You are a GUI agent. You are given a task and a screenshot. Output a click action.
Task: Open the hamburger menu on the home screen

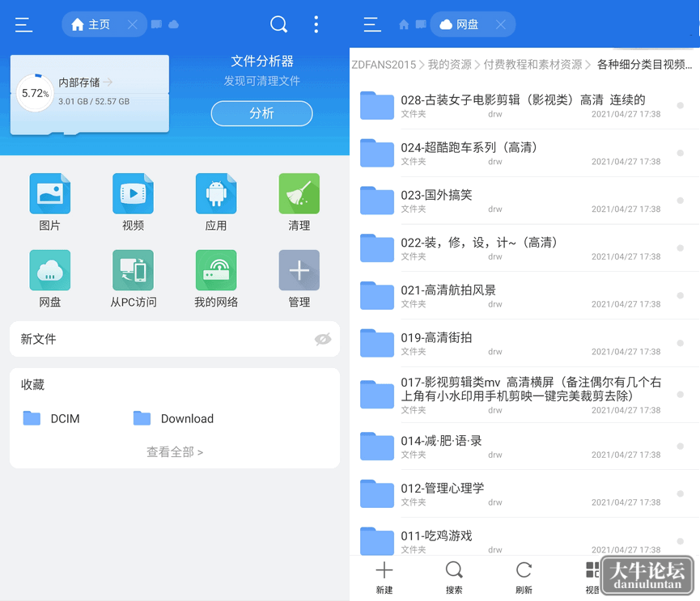pyautogui.click(x=23, y=24)
